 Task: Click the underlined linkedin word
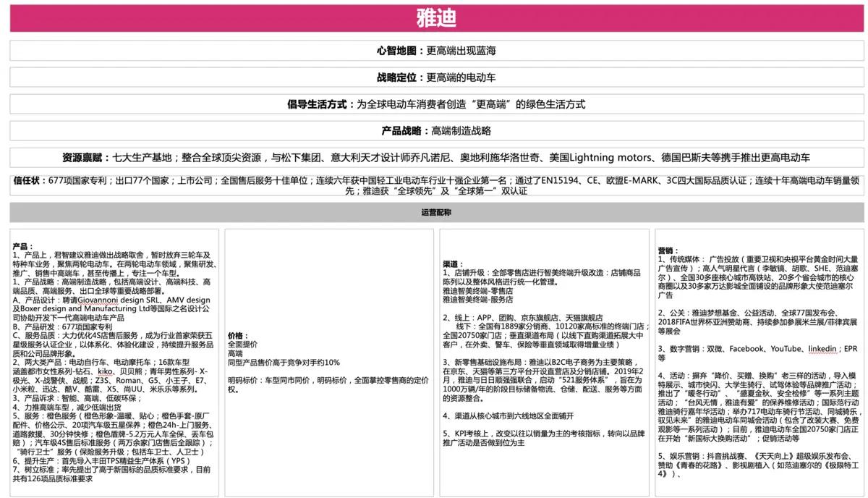(x=822, y=349)
